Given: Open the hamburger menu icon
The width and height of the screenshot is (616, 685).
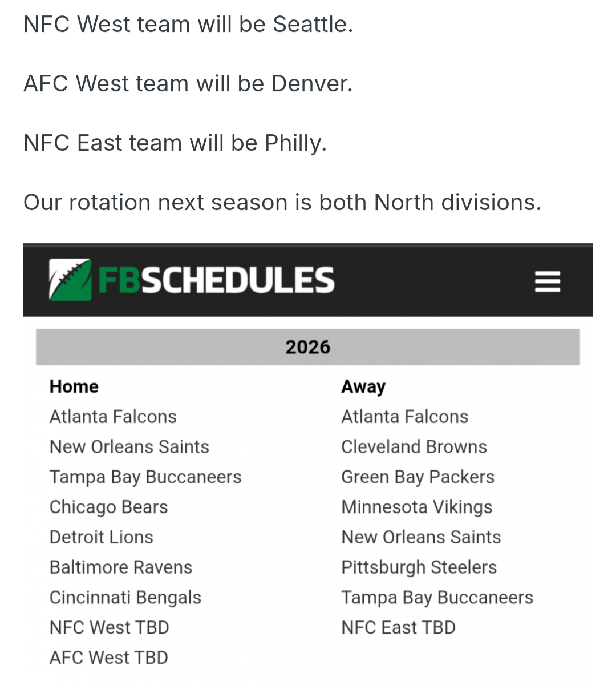Looking at the screenshot, I should pyautogui.click(x=547, y=281).
